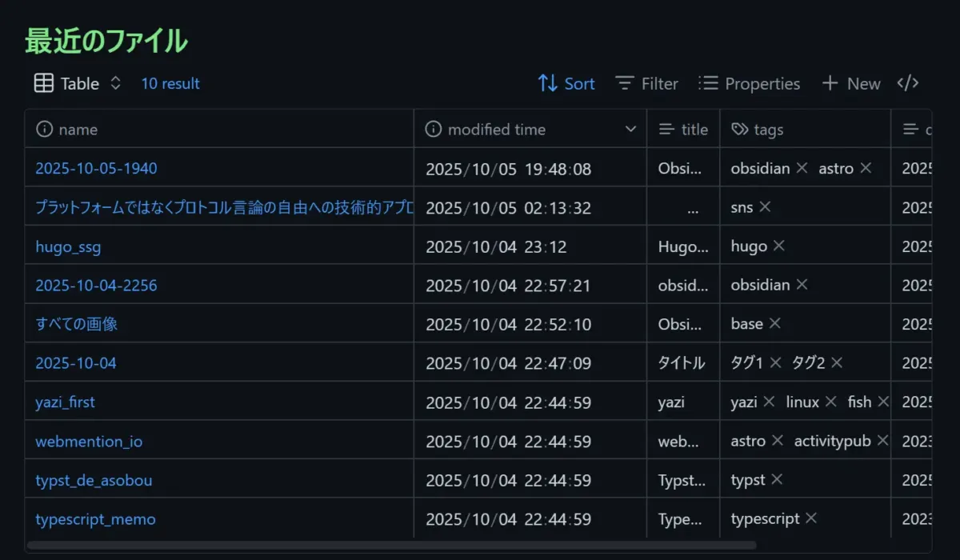Remove astro tag from 2025-10-05-1940 row
960x560 pixels.
coord(866,169)
